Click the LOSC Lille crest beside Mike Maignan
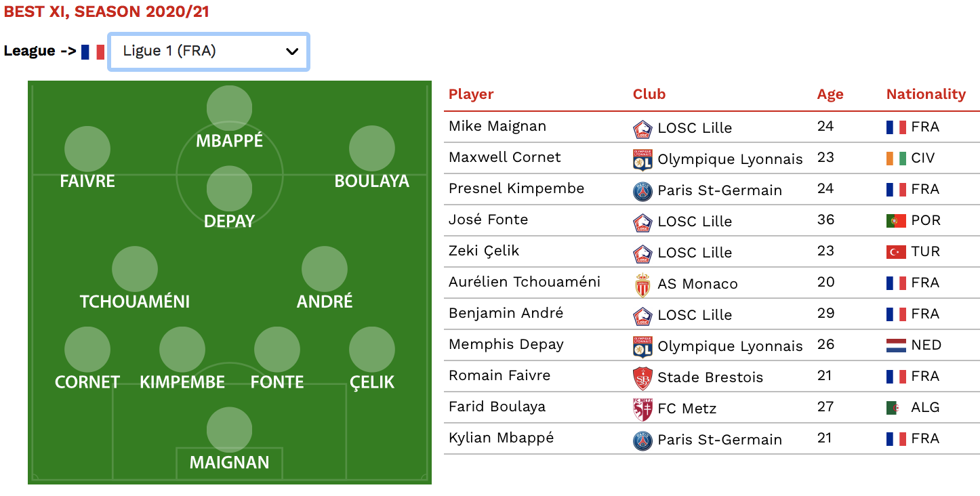 [x=642, y=128]
